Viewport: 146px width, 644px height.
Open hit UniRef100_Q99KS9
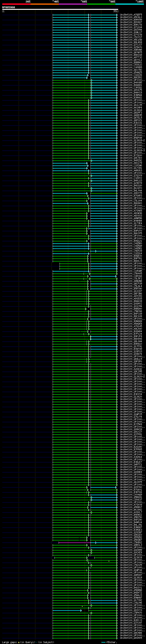(x=131, y=429)
